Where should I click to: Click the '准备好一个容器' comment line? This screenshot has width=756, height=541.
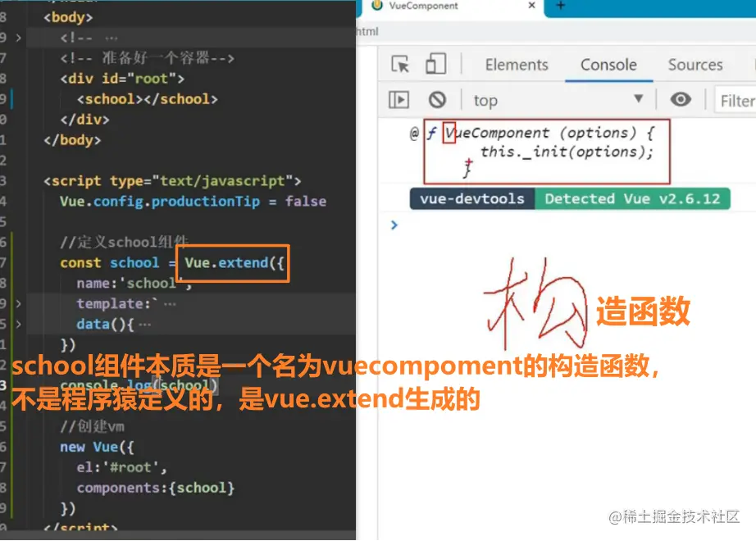click(x=147, y=58)
